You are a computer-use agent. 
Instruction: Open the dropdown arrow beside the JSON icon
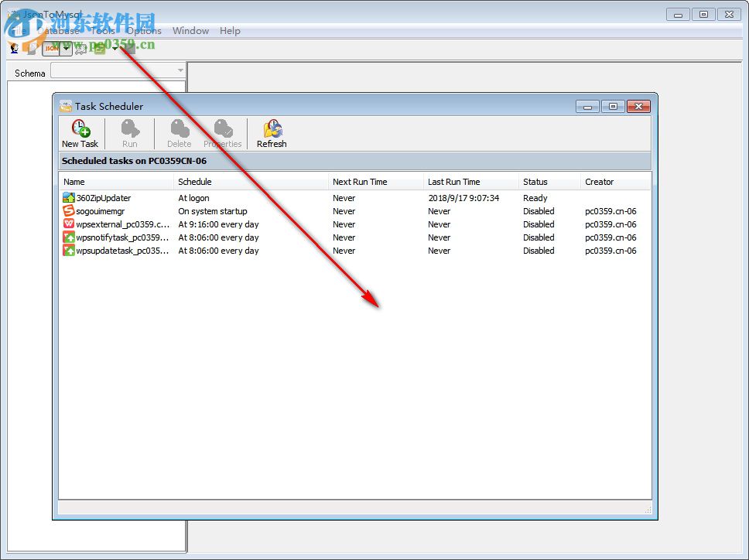tap(65, 49)
